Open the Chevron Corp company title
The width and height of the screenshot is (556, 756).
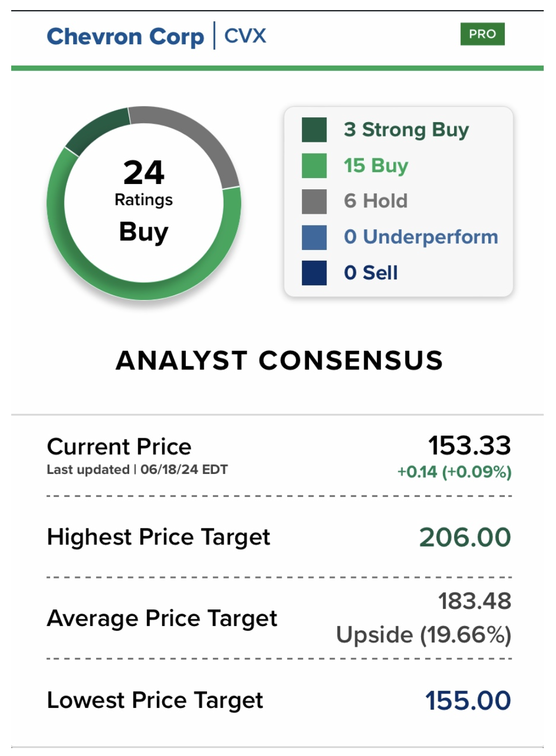click(125, 36)
